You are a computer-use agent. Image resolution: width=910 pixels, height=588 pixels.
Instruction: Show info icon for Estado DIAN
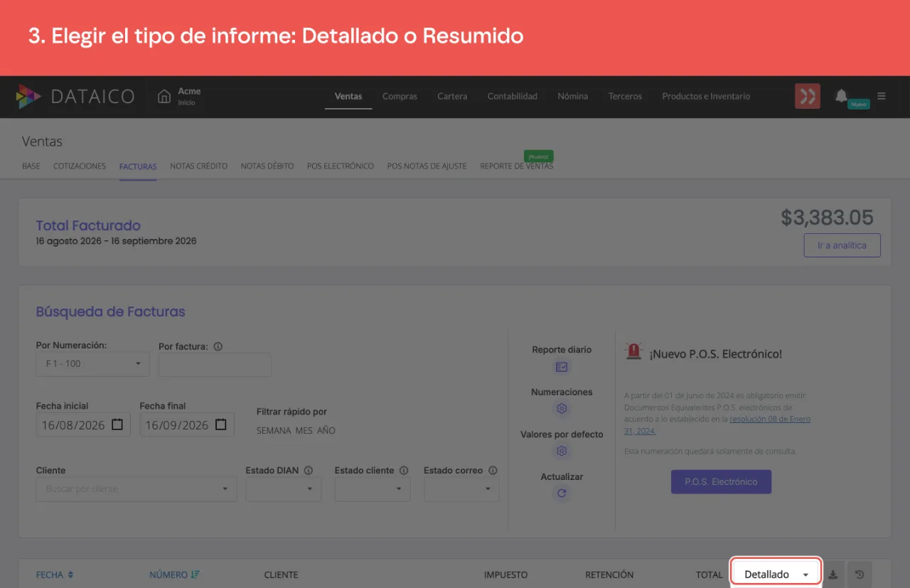click(309, 471)
